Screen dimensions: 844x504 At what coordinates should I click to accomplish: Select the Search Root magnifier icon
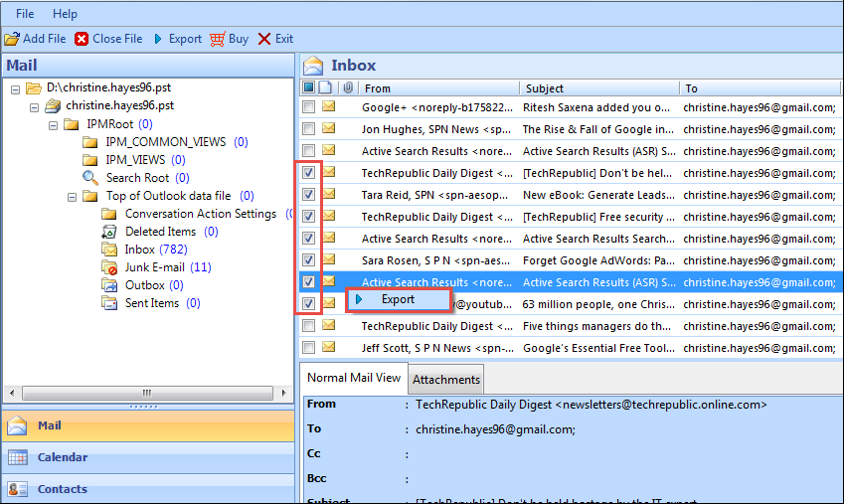click(x=90, y=178)
